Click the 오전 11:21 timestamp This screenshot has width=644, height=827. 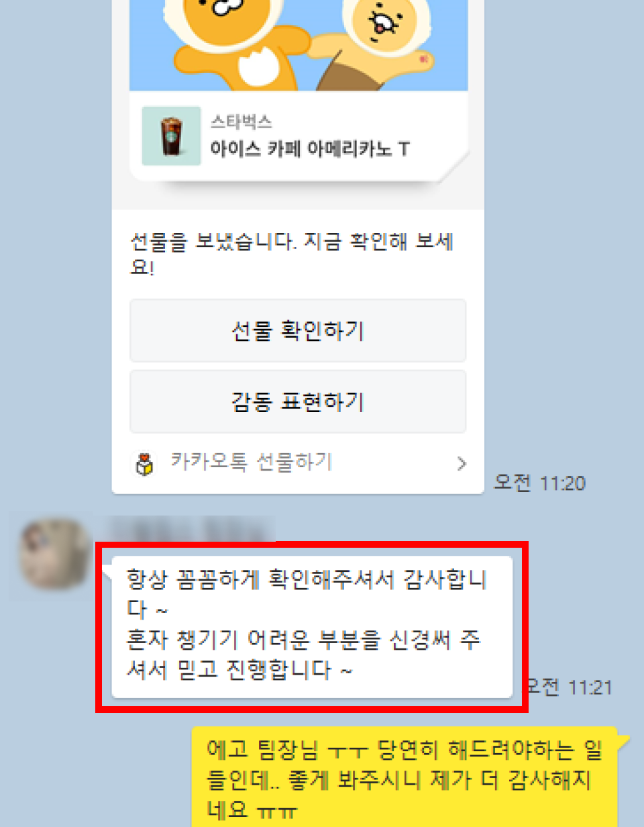tap(568, 687)
